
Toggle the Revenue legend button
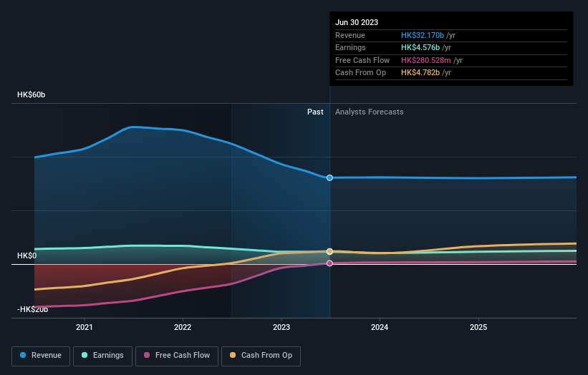pos(41,356)
